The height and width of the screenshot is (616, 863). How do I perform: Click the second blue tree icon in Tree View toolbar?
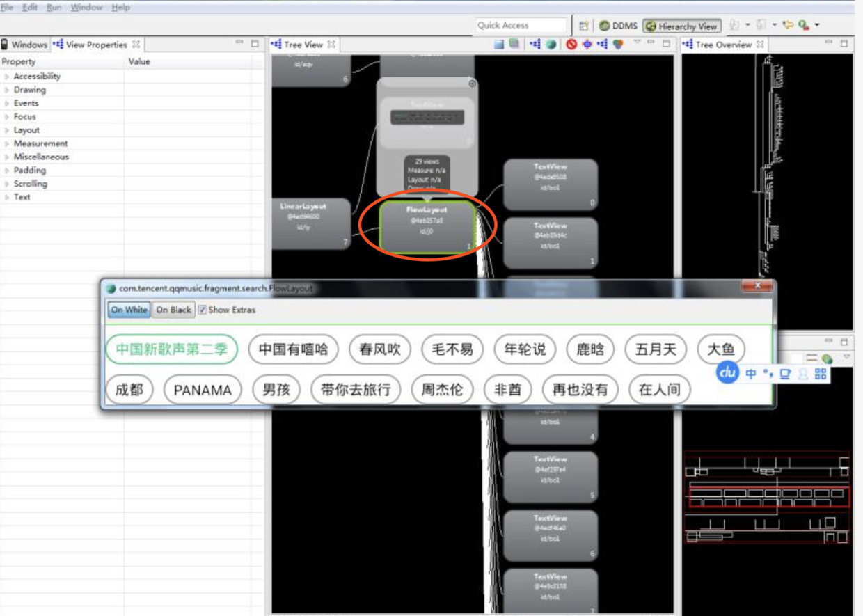coord(602,45)
